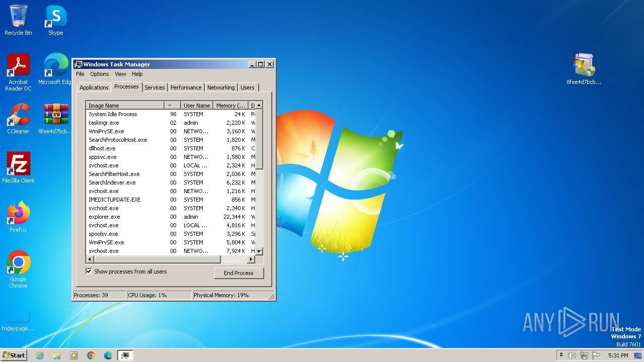The height and width of the screenshot is (362, 644).
Task: Switch to the Networking tab
Action: (x=221, y=87)
